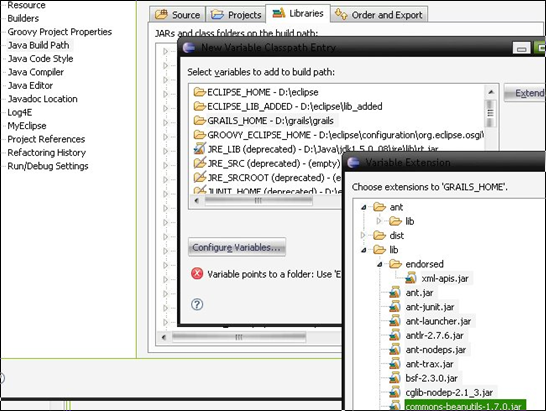Collapse the top-level lib folder node

(364, 250)
